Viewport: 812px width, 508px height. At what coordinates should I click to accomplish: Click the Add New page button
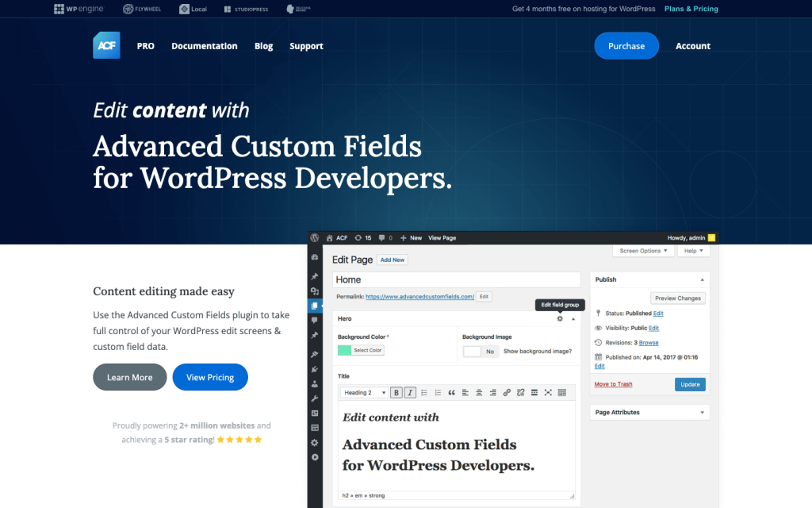coord(393,260)
